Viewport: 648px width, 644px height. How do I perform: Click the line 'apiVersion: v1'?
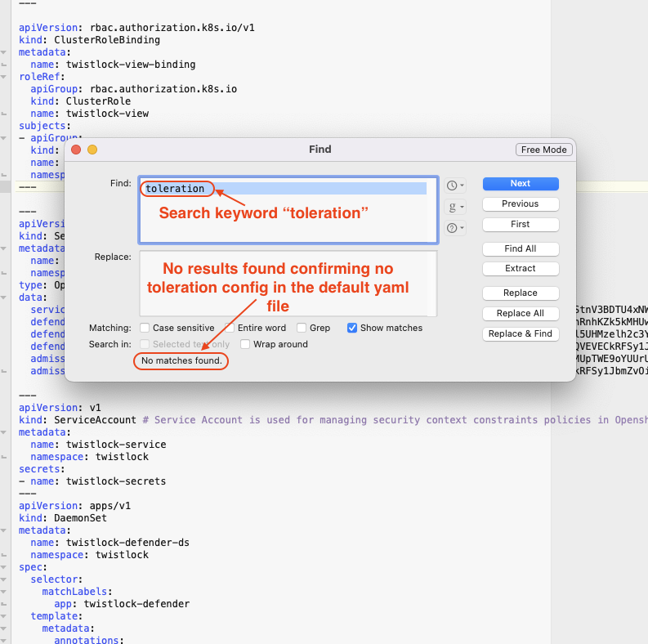tap(60, 408)
